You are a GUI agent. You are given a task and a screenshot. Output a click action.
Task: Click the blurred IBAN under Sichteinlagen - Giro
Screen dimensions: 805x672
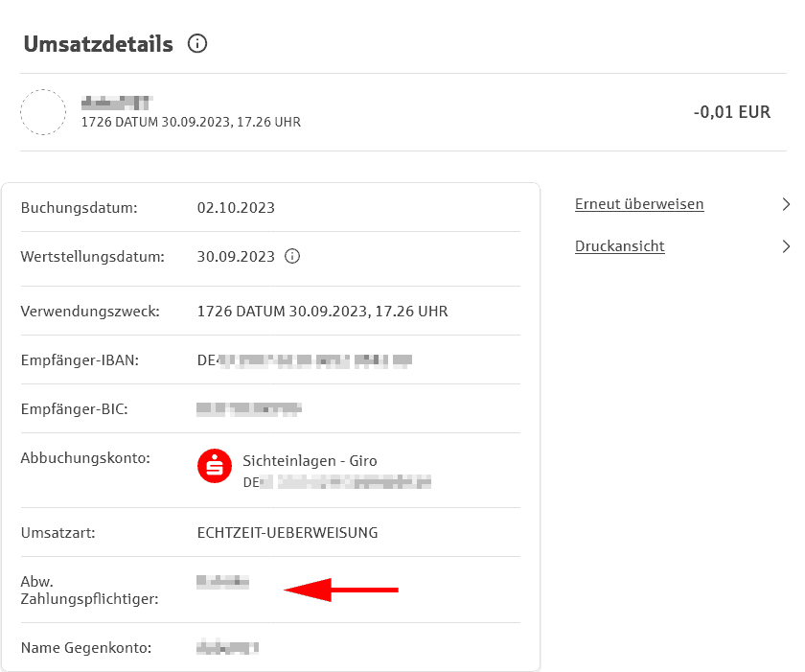336,483
